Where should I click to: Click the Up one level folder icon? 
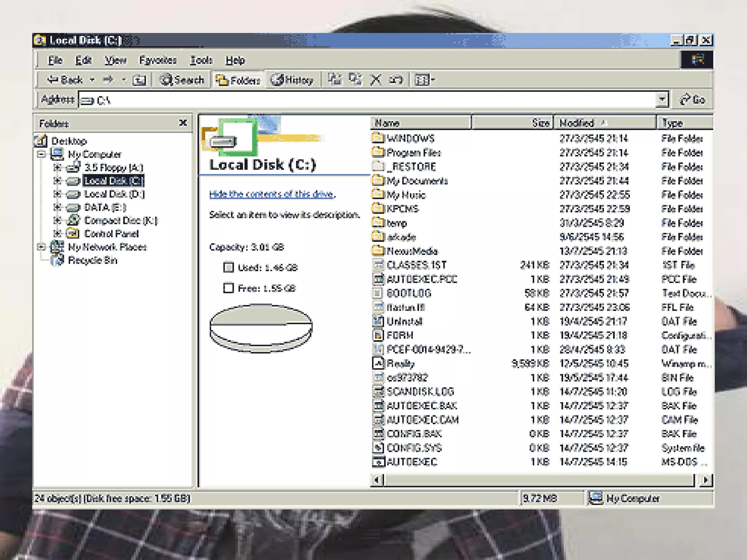click(139, 80)
